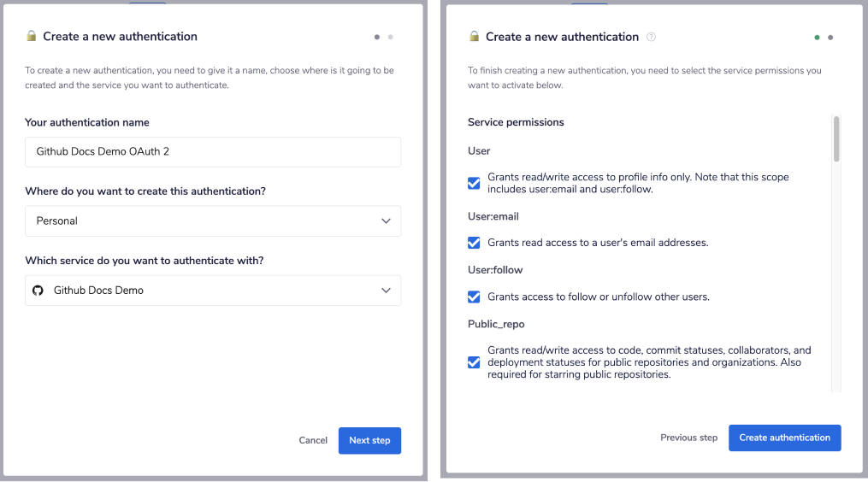The width and height of the screenshot is (868, 482).
Task: Click the dark first-step dot above the name form
Action: pos(377,37)
